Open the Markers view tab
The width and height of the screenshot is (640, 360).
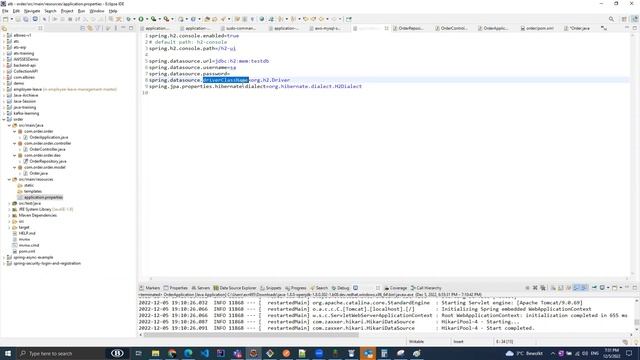tap(150, 288)
